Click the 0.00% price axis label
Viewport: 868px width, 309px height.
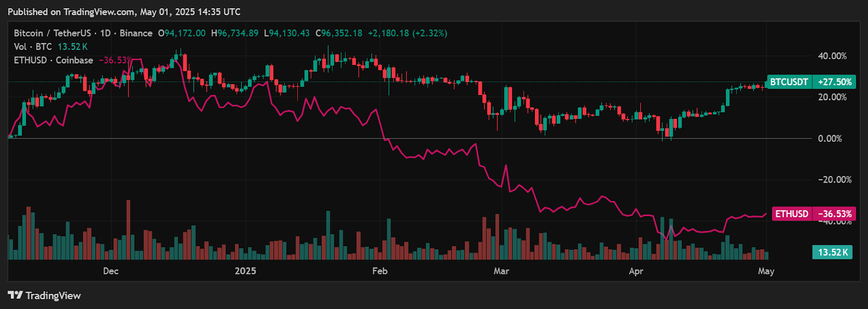(x=830, y=138)
